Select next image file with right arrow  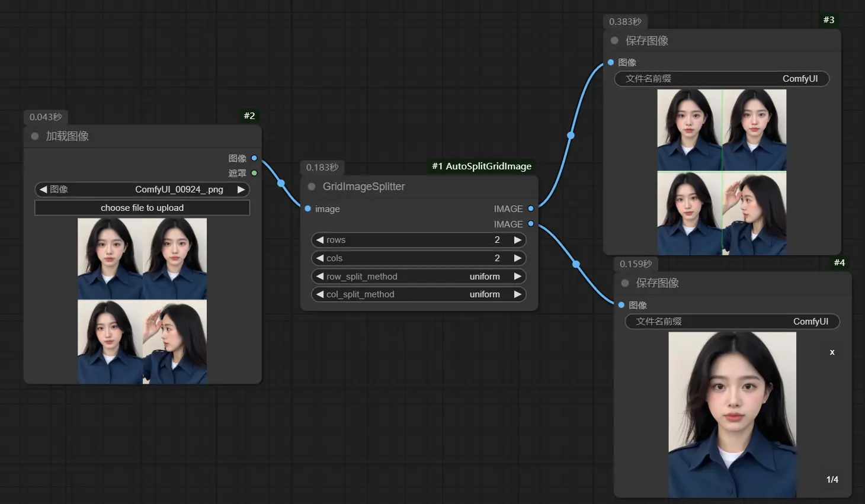point(241,190)
